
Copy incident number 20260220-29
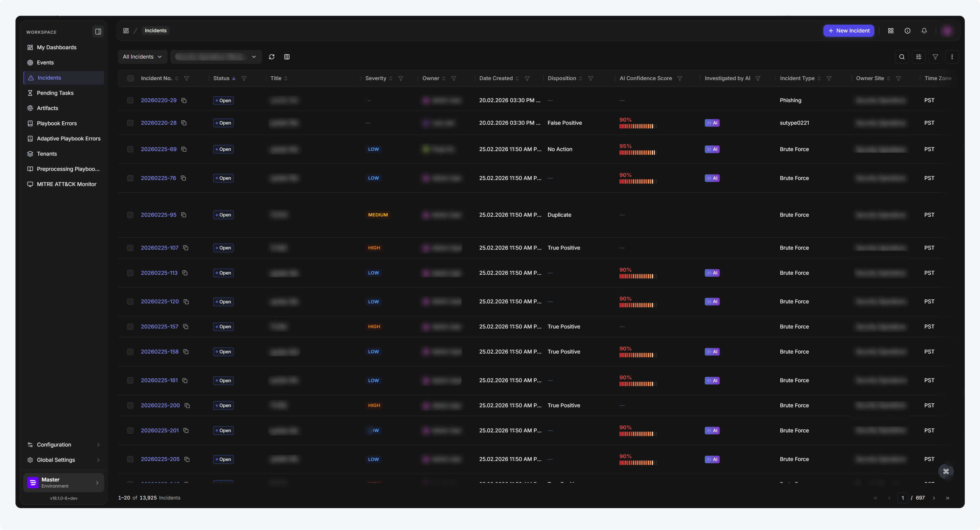tap(184, 100)
